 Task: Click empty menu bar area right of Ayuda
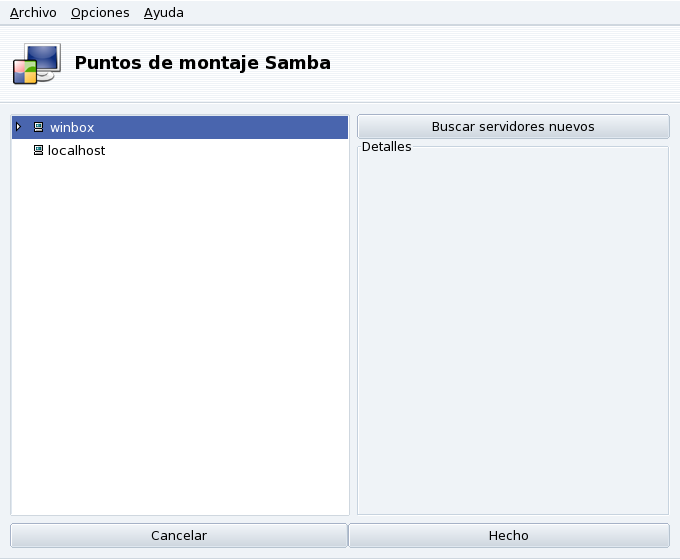coord(430,13)
